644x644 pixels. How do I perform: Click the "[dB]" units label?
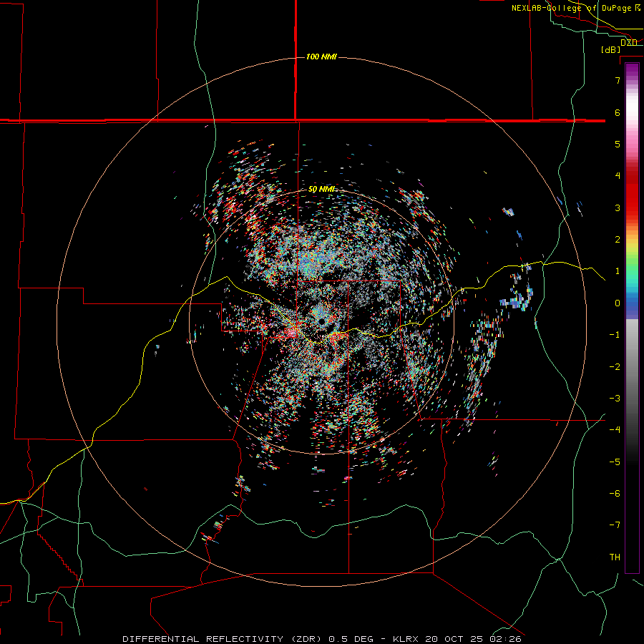click(x=611, y=50)
